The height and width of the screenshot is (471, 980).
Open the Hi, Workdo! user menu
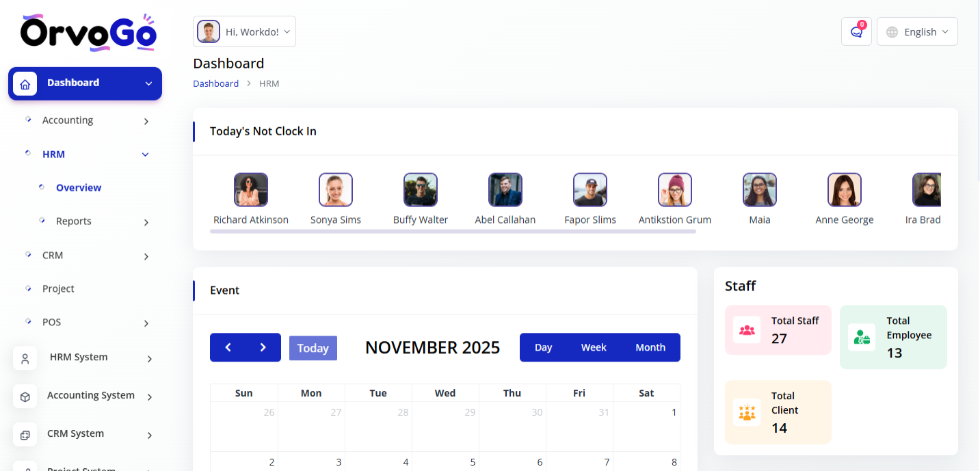click(x=245, y=31)
